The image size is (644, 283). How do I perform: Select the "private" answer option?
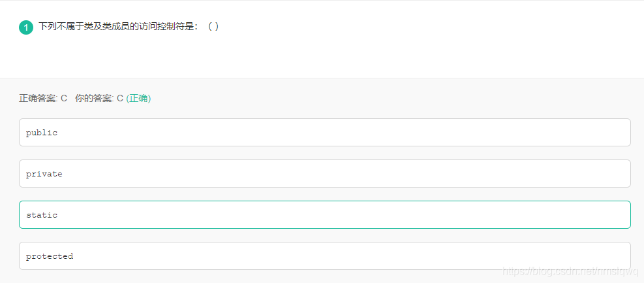(x=325, y=174)
